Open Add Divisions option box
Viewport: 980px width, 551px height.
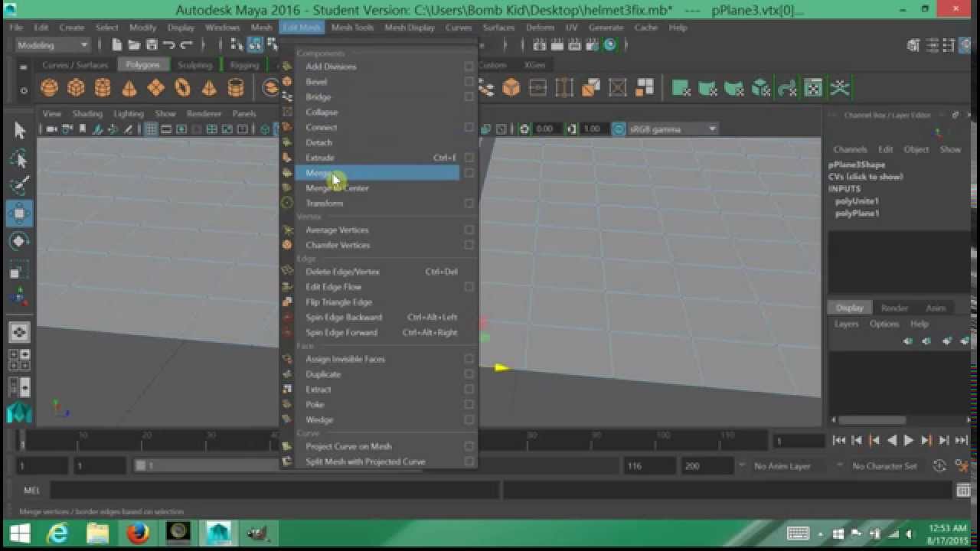(469, 67)
